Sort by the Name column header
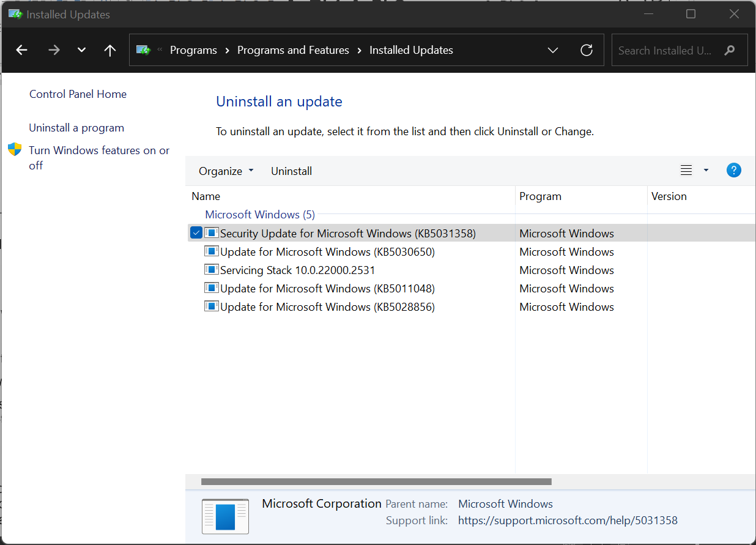The width and height of the screenshot is (756, 545). (350, 196)
